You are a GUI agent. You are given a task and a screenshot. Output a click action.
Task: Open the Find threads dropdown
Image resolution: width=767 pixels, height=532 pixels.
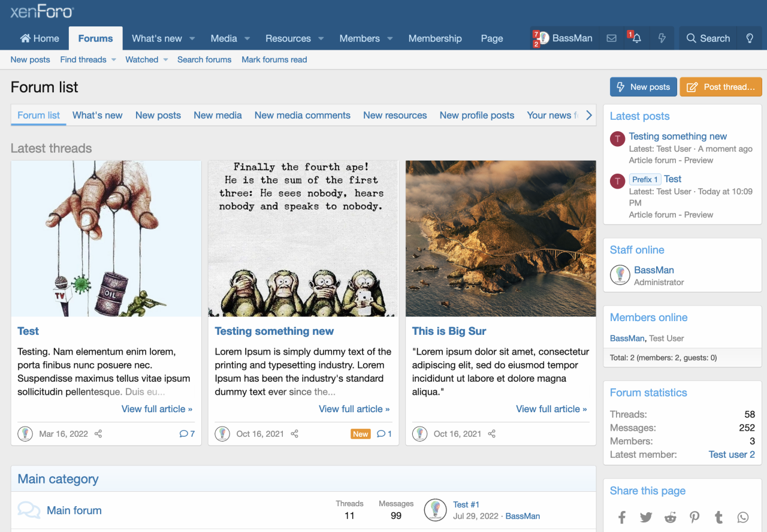[x=113, y=60]
